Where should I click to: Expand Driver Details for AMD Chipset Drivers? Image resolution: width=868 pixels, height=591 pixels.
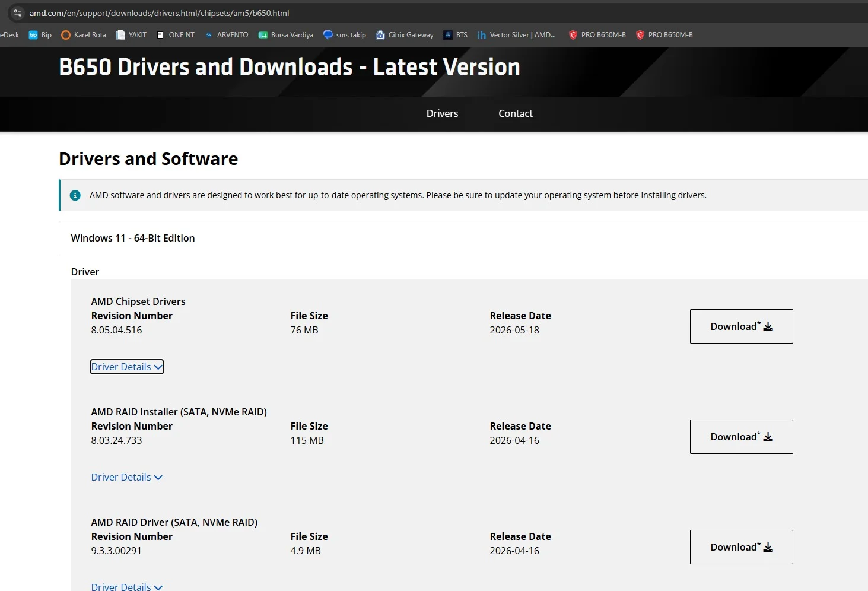point(127,367)
